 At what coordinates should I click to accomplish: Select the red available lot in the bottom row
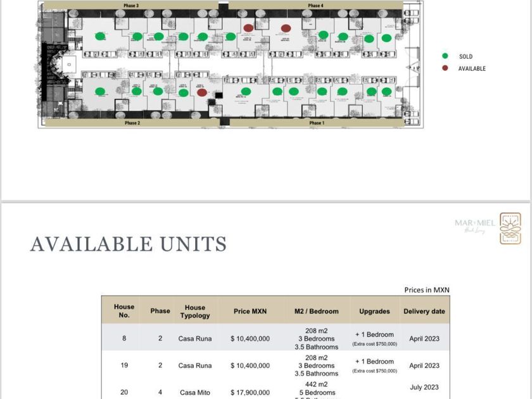pyautogui.click(x=202, y=92)
